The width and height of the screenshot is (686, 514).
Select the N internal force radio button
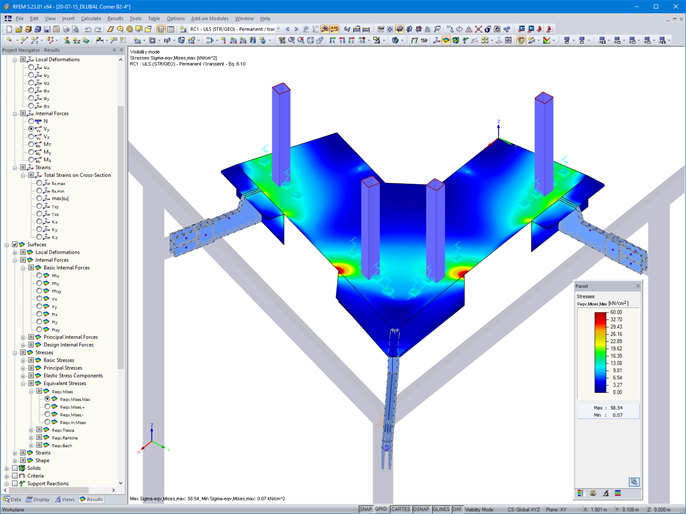[x=31, y=121]
